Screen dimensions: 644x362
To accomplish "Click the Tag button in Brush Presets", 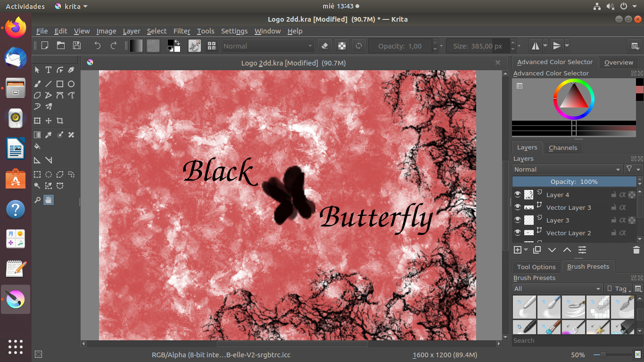I will coord(618,288).
